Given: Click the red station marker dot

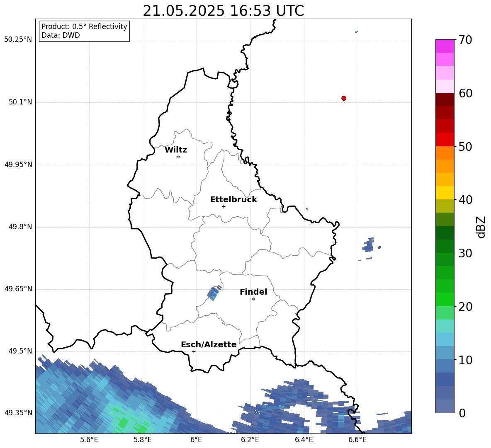Looking at the screenshot, I should pyautogui.click(x=344, y=98).
